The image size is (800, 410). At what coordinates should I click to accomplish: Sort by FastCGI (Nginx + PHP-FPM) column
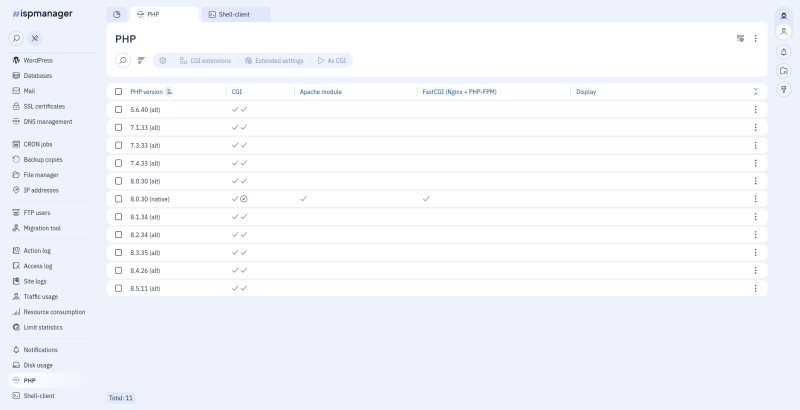[459, 92]
